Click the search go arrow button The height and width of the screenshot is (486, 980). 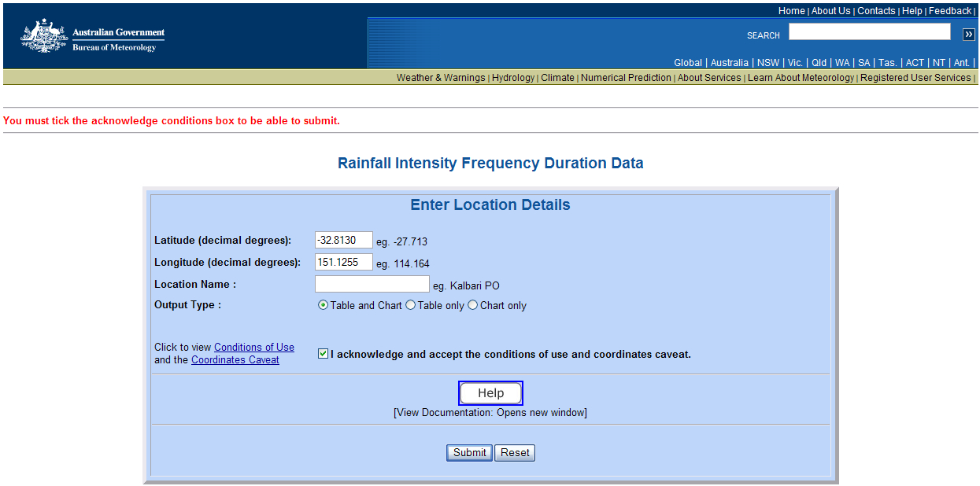968,34
